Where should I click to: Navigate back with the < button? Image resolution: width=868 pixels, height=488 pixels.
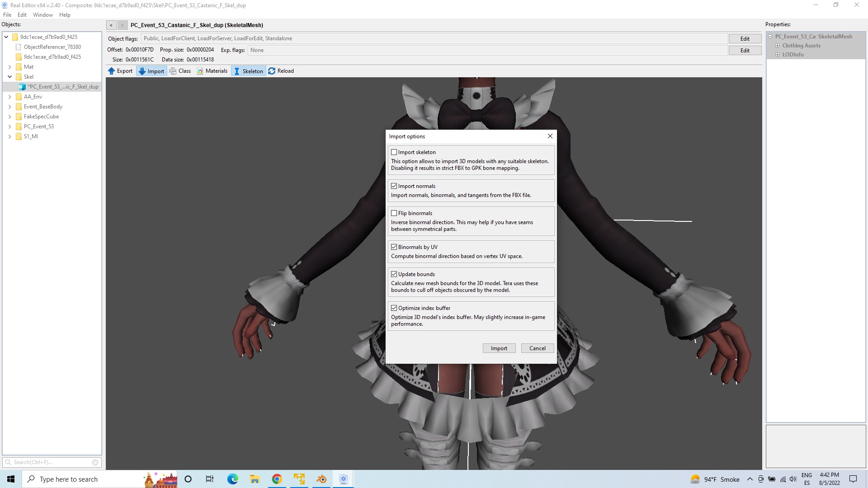point(111,25)
